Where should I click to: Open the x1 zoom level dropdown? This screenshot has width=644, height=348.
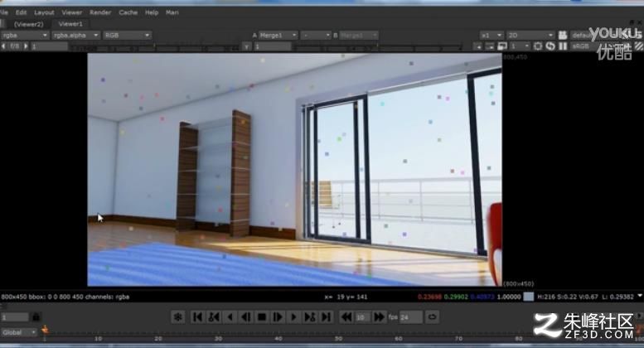point(491,36)
